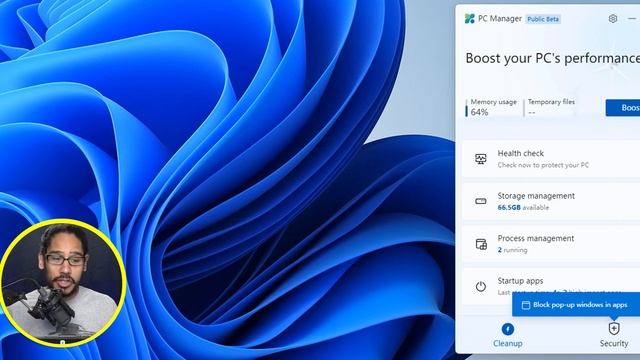
Task: Click 66.5GB available text
Action: (x=523, y=207)
